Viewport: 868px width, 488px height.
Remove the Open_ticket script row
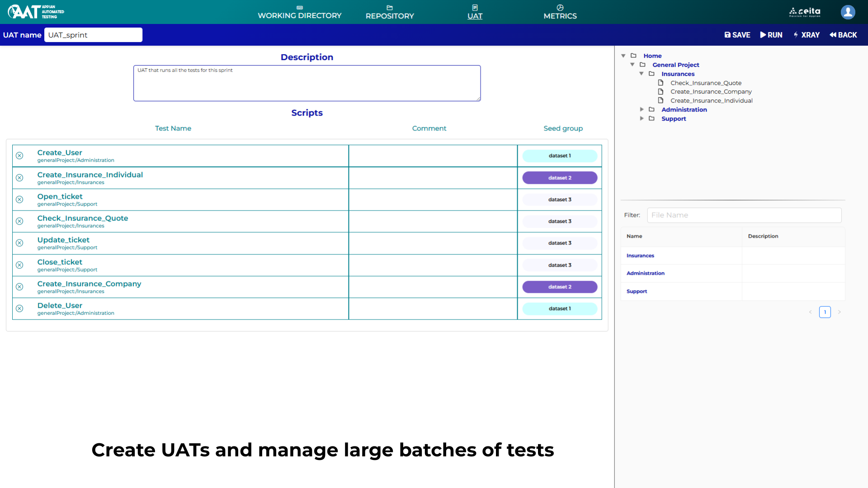click(x=19, y=199)
